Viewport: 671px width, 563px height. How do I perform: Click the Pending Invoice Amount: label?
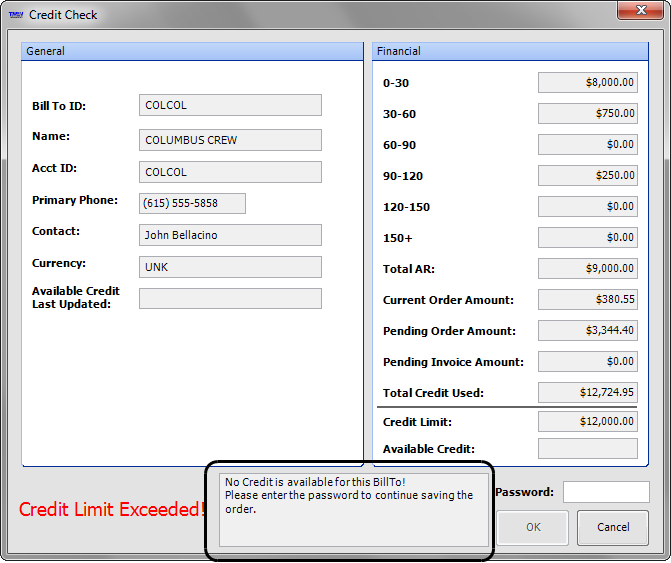(453, 362)
